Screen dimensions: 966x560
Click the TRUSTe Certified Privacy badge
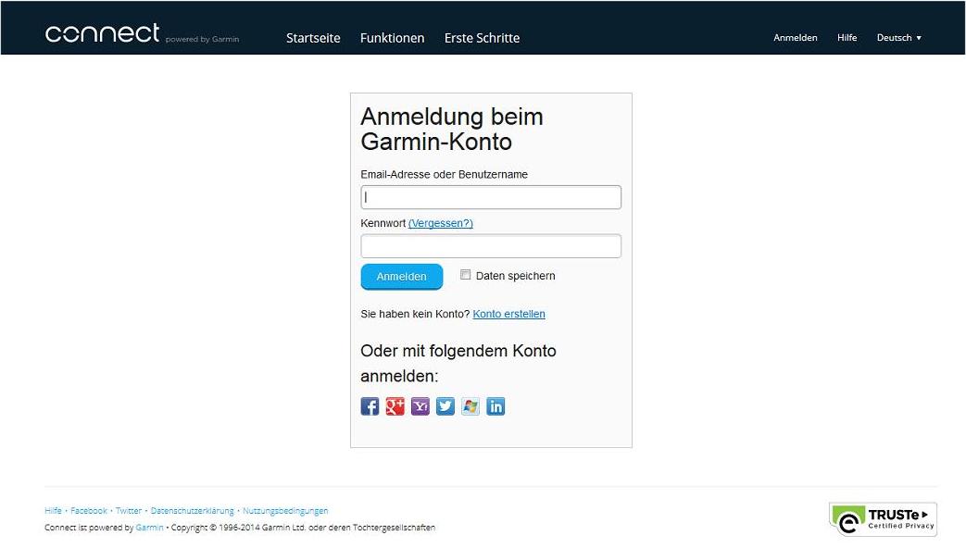point(883,519)
